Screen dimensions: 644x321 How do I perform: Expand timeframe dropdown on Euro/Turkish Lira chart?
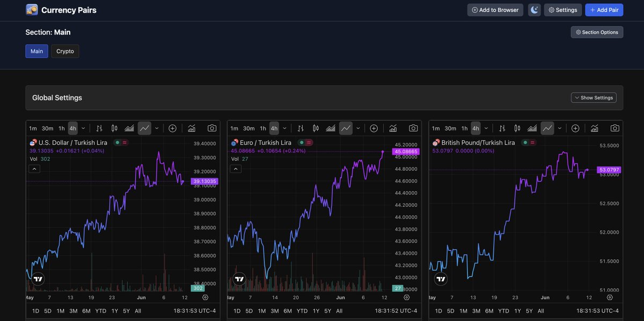point(284,128)
